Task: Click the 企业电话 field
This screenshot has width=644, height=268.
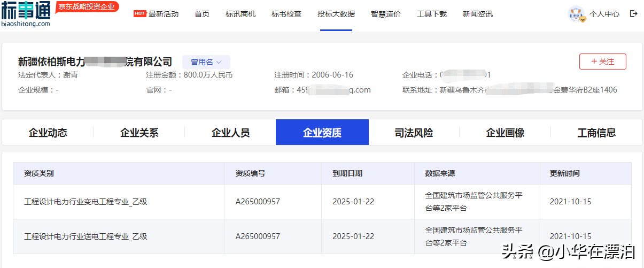Action: point(447,75)
